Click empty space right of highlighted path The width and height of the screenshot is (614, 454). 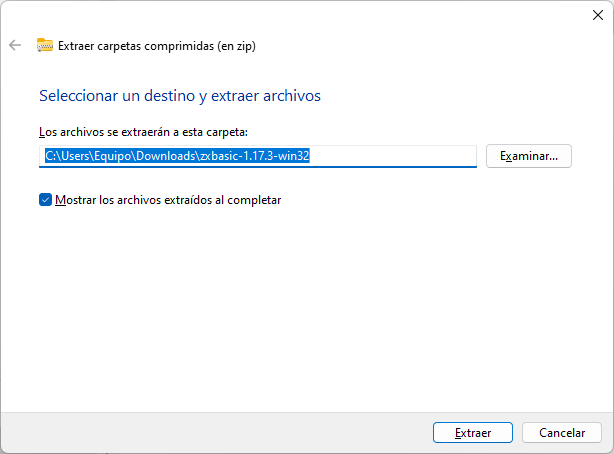point(393,156)
